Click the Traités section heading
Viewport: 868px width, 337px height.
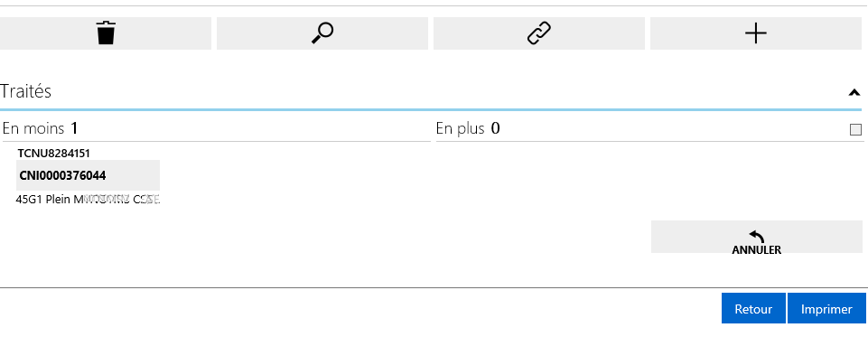(26, 91)
